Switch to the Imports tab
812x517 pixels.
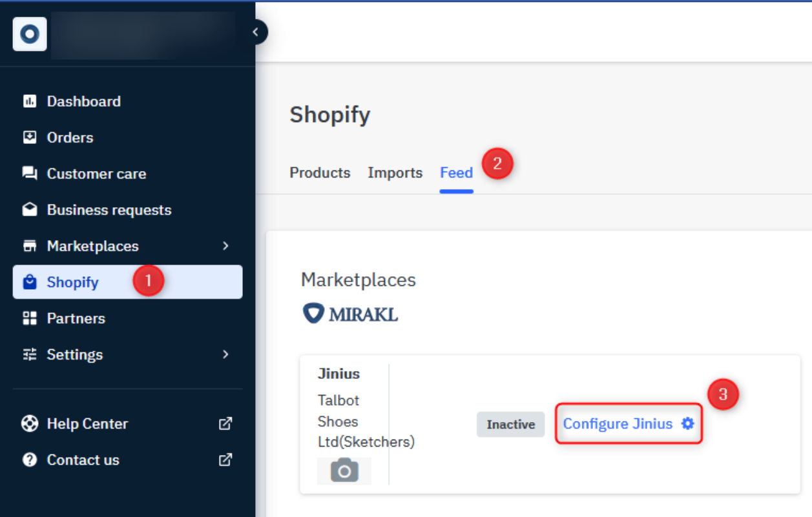395,173
